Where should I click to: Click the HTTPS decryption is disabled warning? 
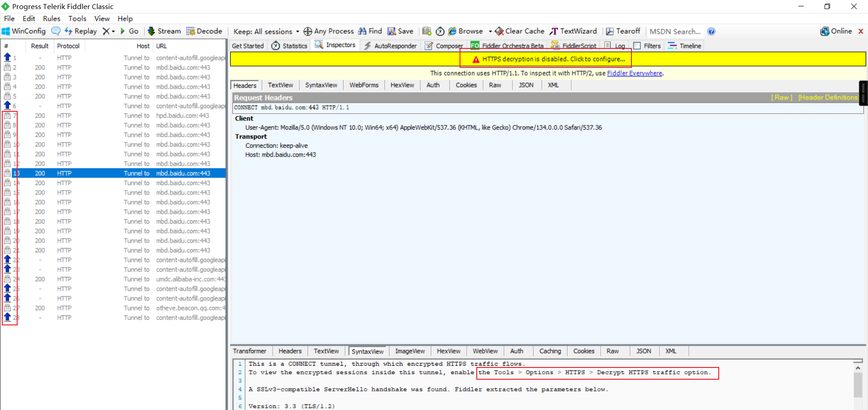click(549, 59)
